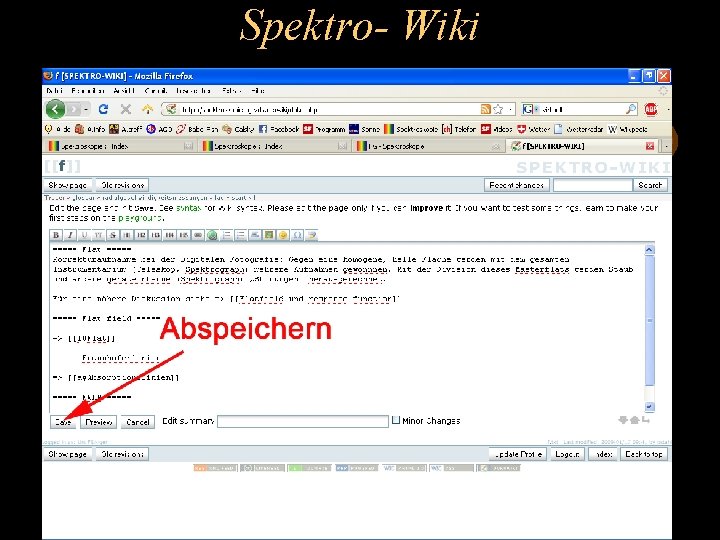Go back with Firefox back arrow
720x540 pixels.
(x=55, y=109)
